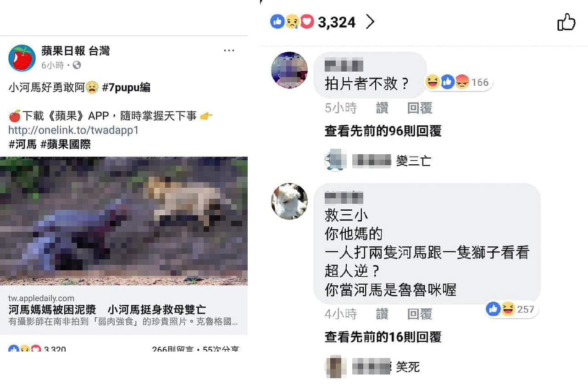588x386 pixels.
Task: Expand 查看先前的96則回覆
Action: tap(383, 131)
